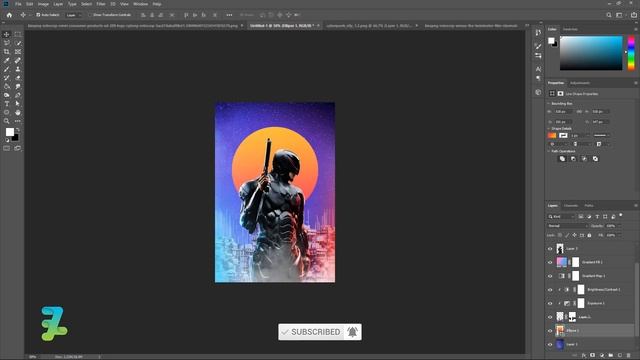Viewport: 640px width, 360px height.
Task: Select the Move tool in the toolbox
Action: [x=7, y=35]
